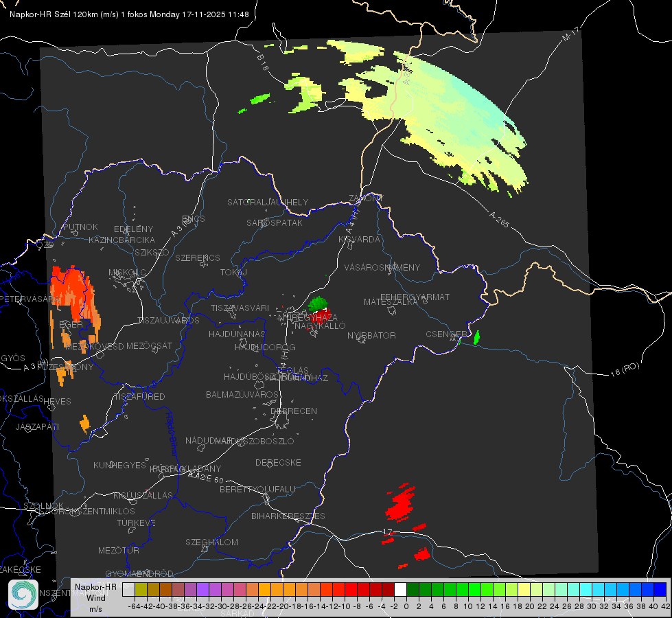Click the VÁSÁROSNAMÉNY label

click(x=382, y=267)
